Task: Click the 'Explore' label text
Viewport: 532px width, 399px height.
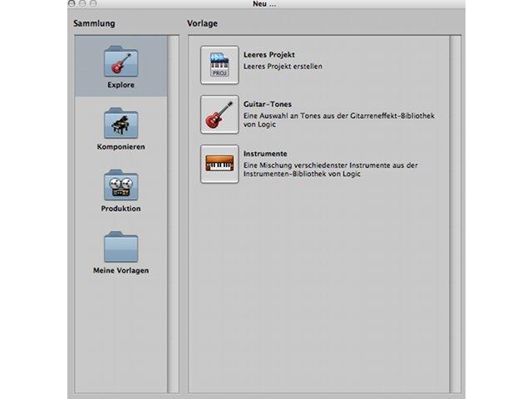Action: tap(121, 85)
